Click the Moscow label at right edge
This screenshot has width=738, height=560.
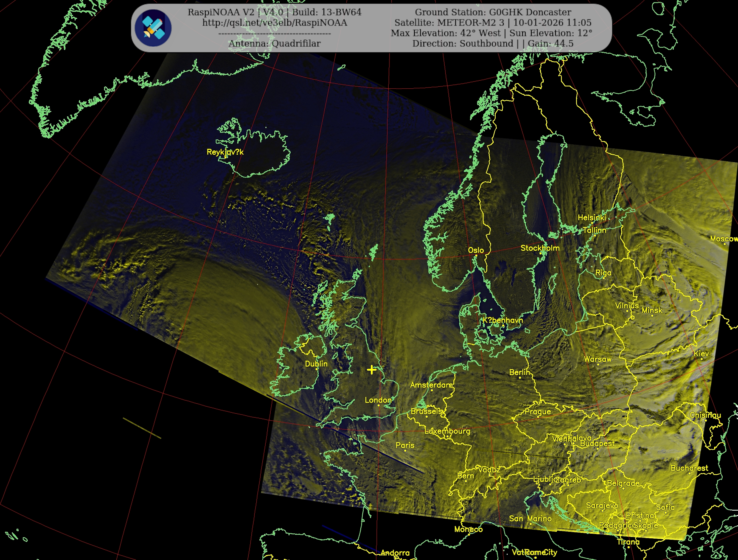[723, 239]
